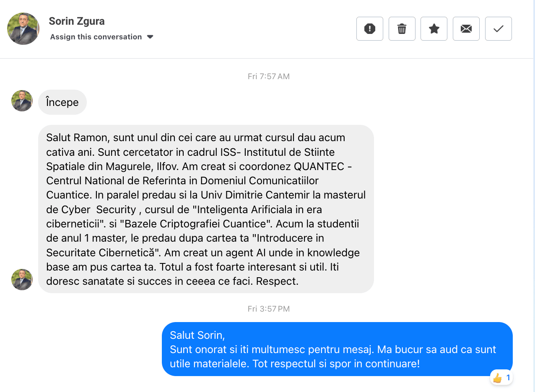Click the "Fri 7:57 AM" timestamp
Image resolution: width=535 pixels, height=392 pixels.
coord(268,76)
